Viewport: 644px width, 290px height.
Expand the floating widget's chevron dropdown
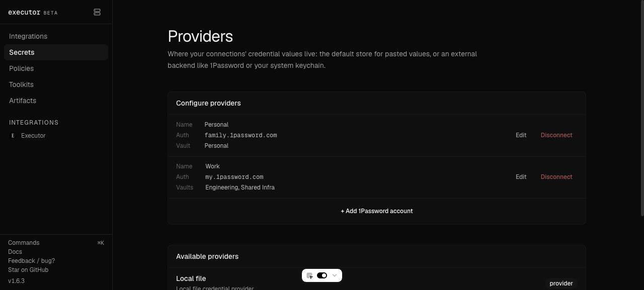(335, 275)
